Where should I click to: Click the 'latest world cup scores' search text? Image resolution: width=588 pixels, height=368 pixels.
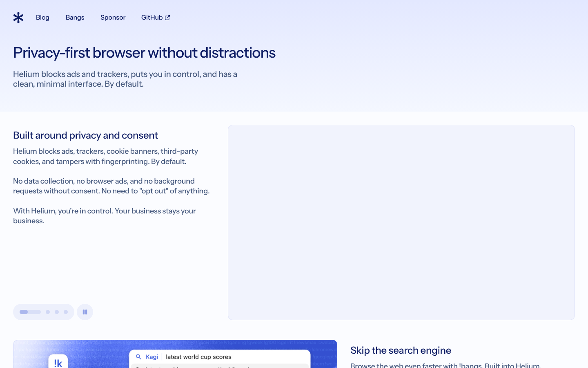[198, 357]
